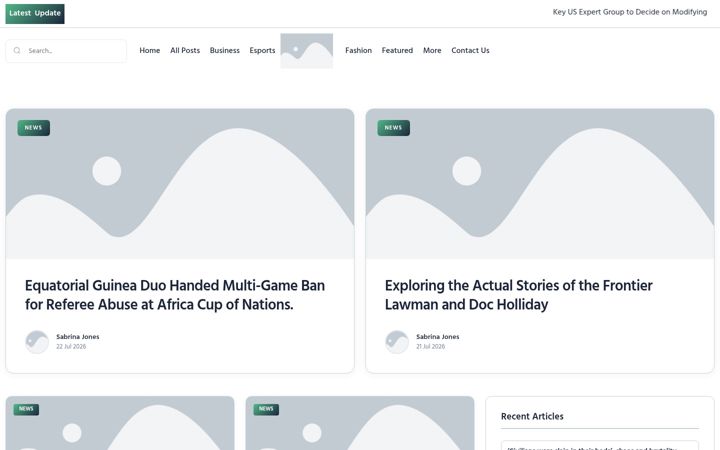Open the Esports category

click(x=262, y=51)
